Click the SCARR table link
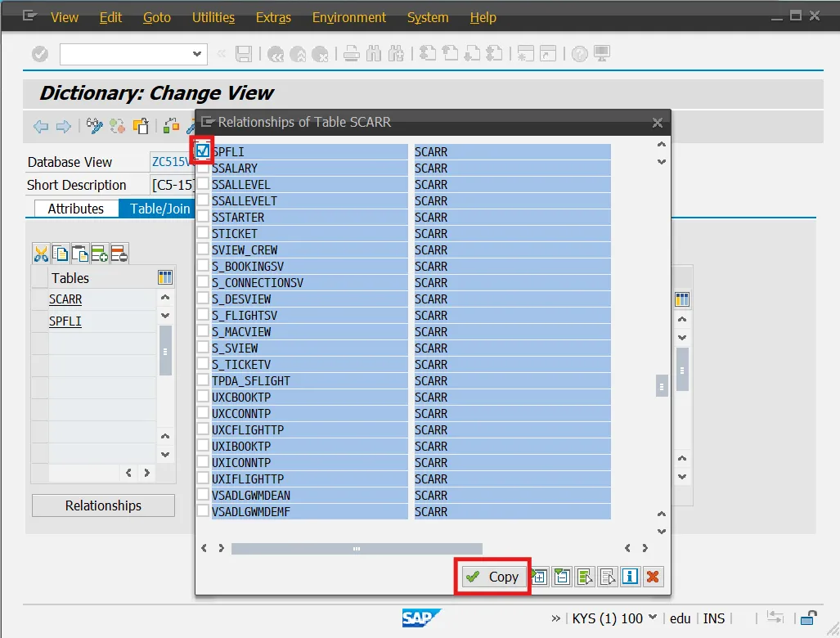Screen dimensions: 840x638 click(x=65, y=299)
